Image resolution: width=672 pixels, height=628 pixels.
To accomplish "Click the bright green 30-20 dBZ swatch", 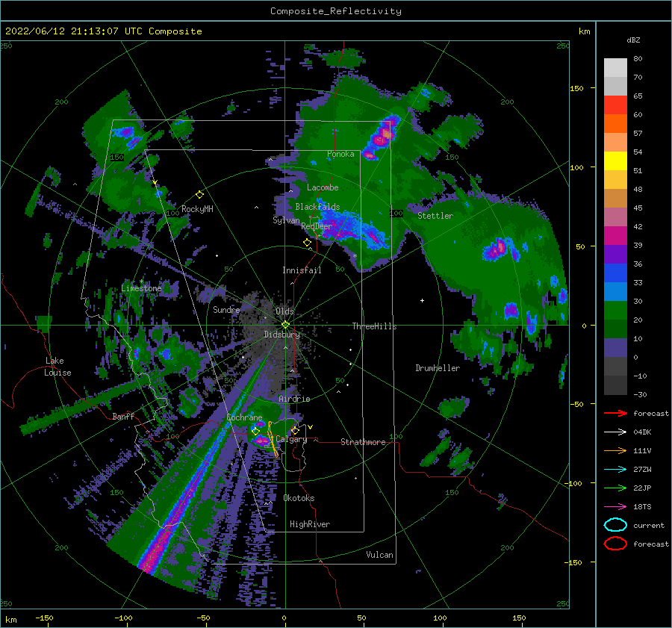I will coord(615,311).
